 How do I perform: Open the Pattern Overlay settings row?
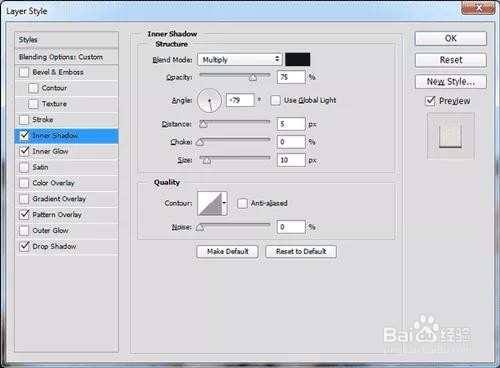click(x=66, y=215)
